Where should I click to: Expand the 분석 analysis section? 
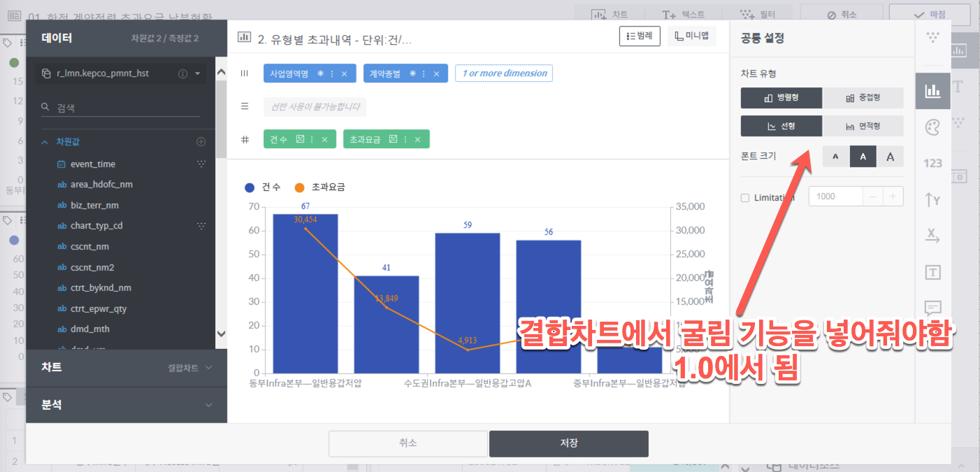point(208,405)
